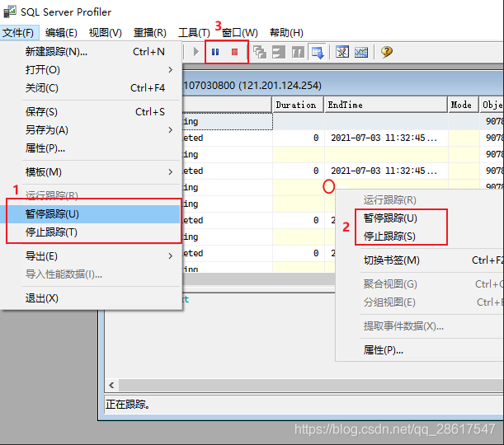Open the 视图(V) menu
Screen dimensions: 504x445
[x=106, y=33]
